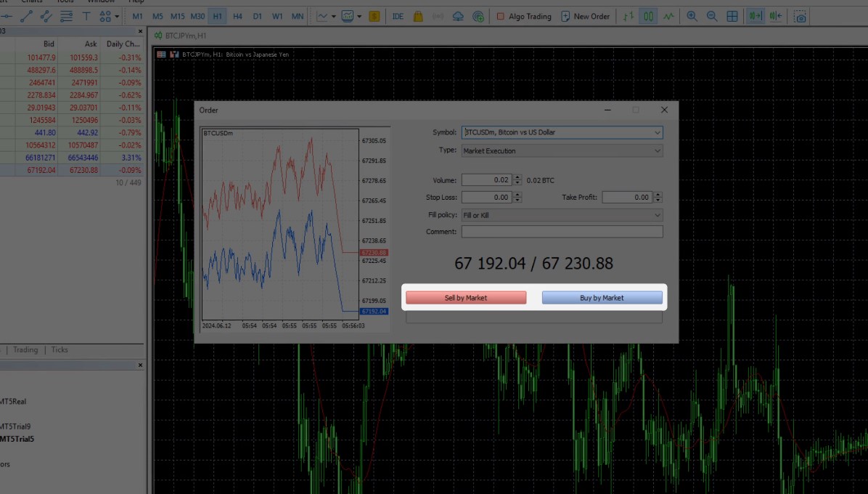Select the M30 timeframe

[x=197, y=17]
